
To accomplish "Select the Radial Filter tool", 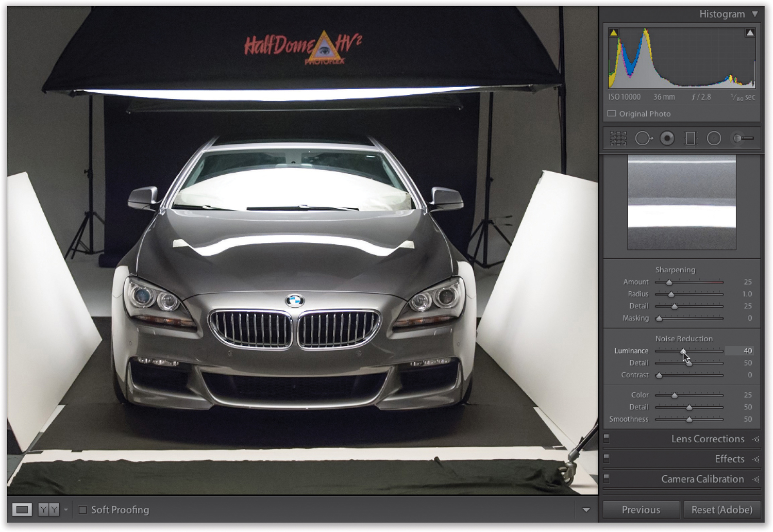I will click(x=714, y=138).
